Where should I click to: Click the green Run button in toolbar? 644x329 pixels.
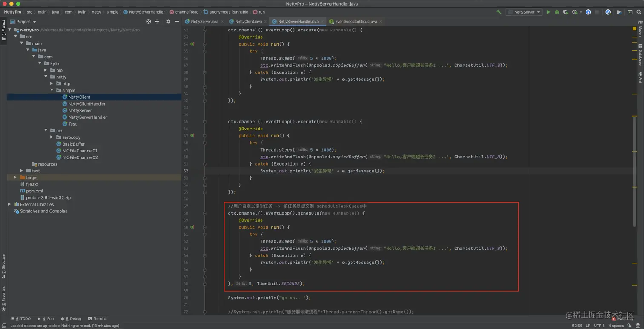point(548,12)
